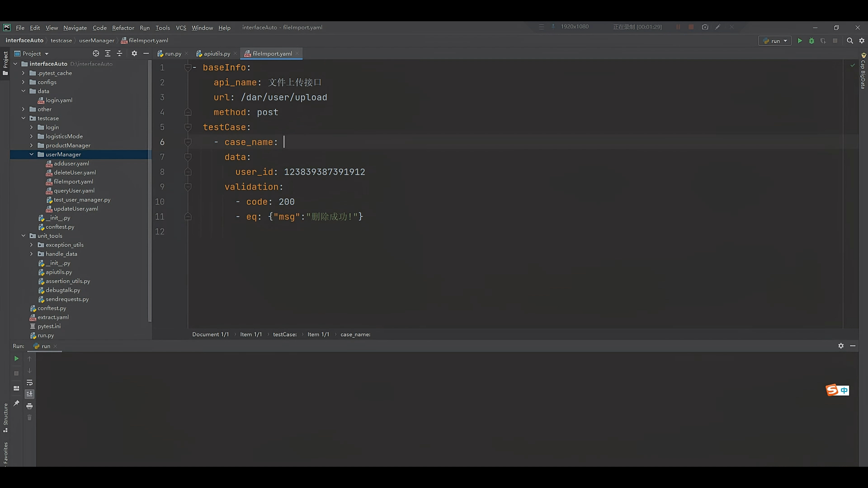868x488 pixels.
Task: Open pen annotation tool in recorder bar
Action: tap(718, 27)
